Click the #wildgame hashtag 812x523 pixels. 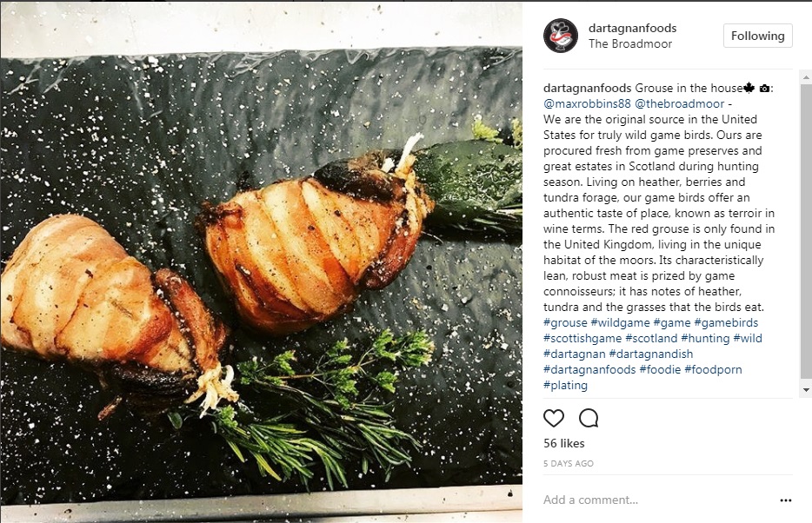(x=620, y=323)
